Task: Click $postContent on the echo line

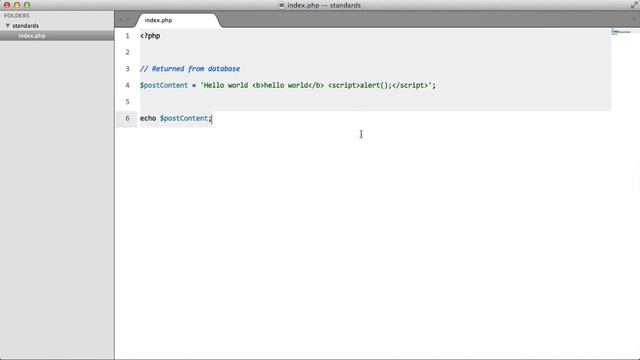Action: click(x=184, y=118)
